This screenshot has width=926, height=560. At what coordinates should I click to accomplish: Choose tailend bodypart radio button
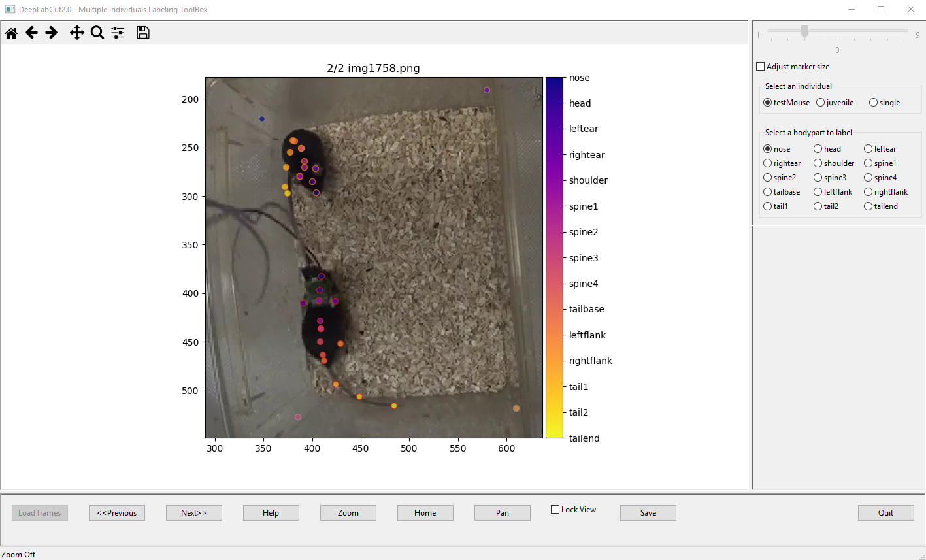tap(868, 206)
